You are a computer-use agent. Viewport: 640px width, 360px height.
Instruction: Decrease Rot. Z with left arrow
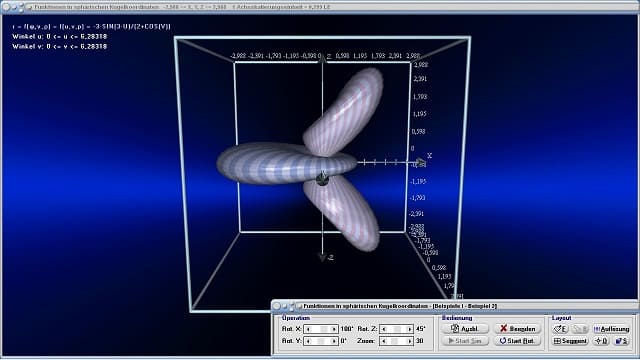pos(384,329)
